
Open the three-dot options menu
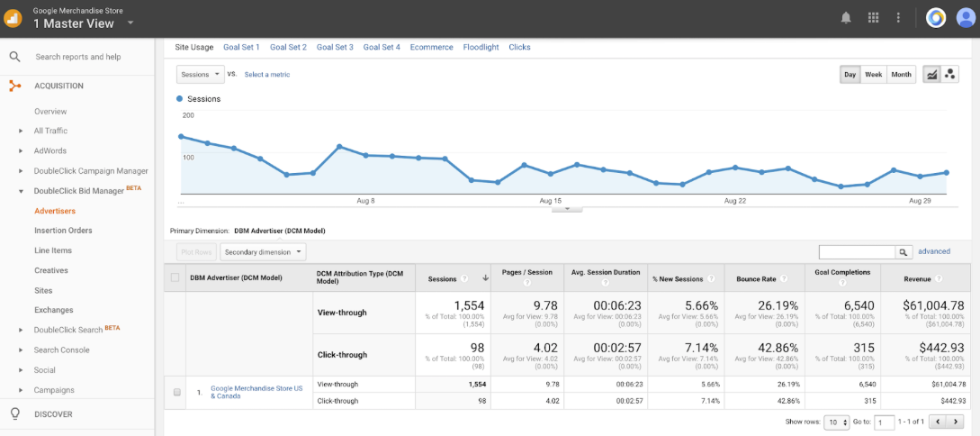coord(898,18)
